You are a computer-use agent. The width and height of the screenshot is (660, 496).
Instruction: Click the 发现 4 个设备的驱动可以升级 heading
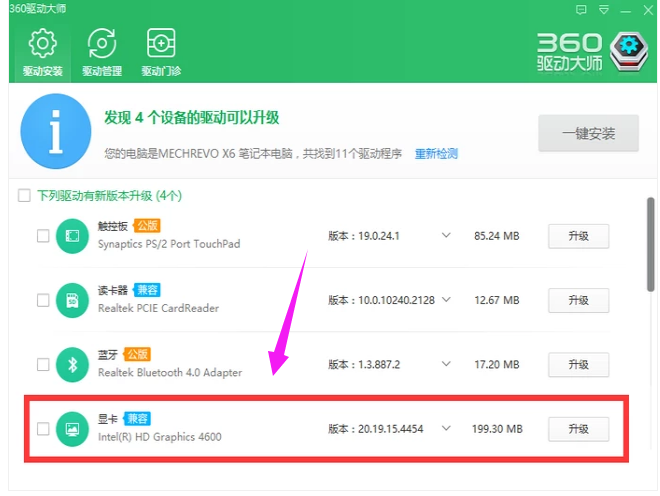[x=192, y=117]
